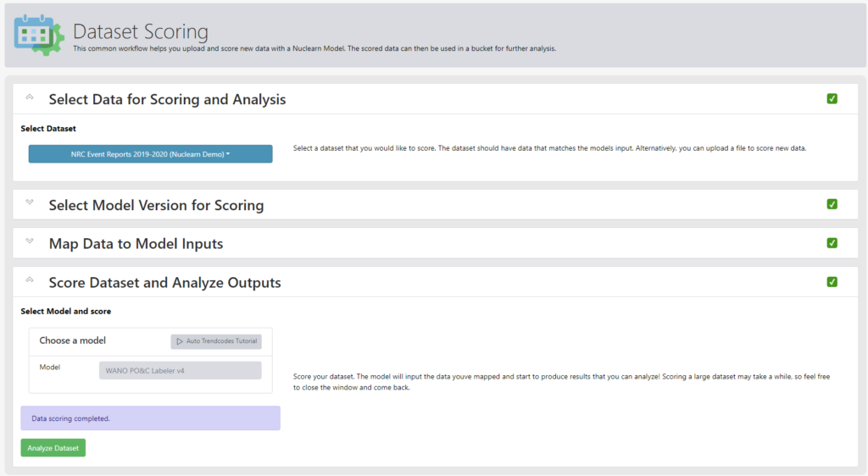The image size is (868, 476).
Task: Click the Dataset Scoring calendar gear icon
Action: pyautogui.click(x=39, y=35)
